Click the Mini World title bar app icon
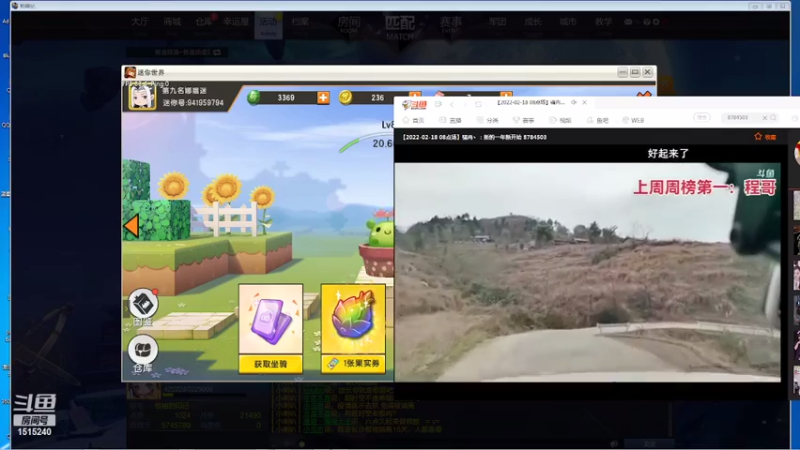Image resolution: width=800 pixels, height=450 pixels. tap(130, 72)
